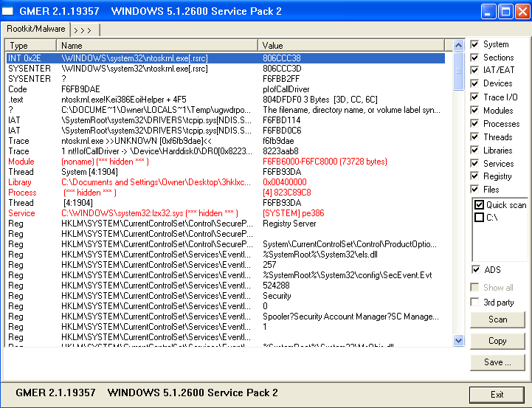Select the SYSENTER row with value F6FBB2FF

[x=226, y=79]
